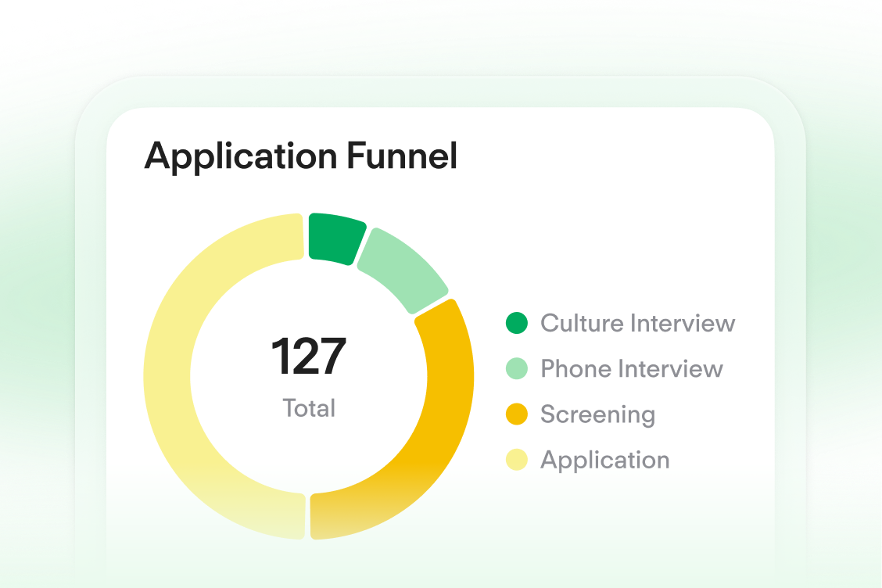This screenshot has height=588, width=882.
Task: Select the "Phone Interview" legend label
Action: coord(632,368)
